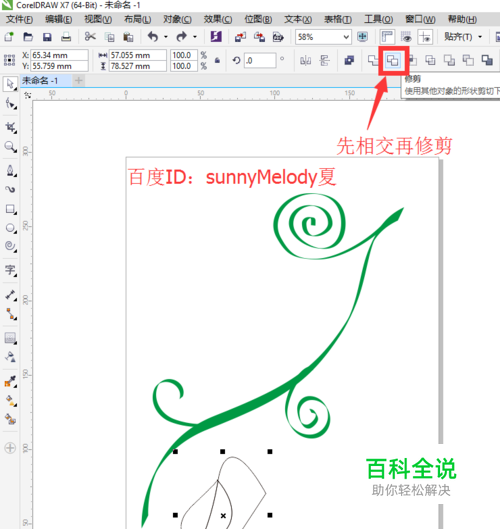Image resolution: width=500 pixels, height=529 pixels.
Task: Copy the selected object
Action: pyautogui.click(x=109, y=36)
